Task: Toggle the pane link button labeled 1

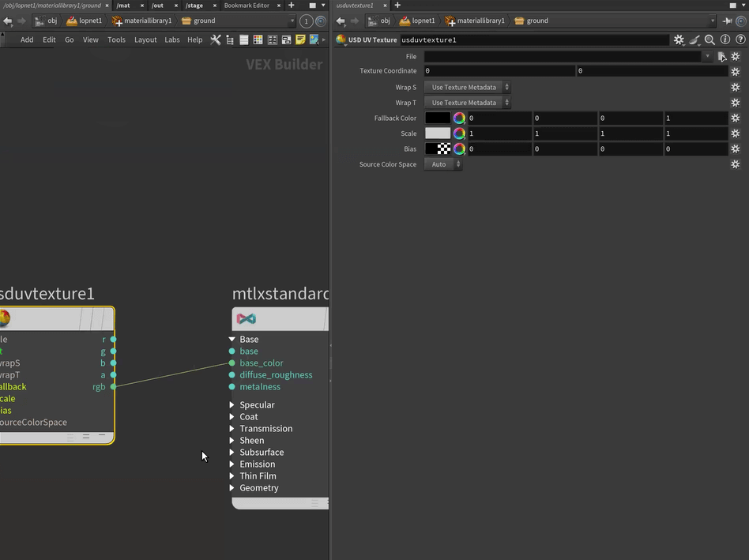Action: [x=307, y=21]
